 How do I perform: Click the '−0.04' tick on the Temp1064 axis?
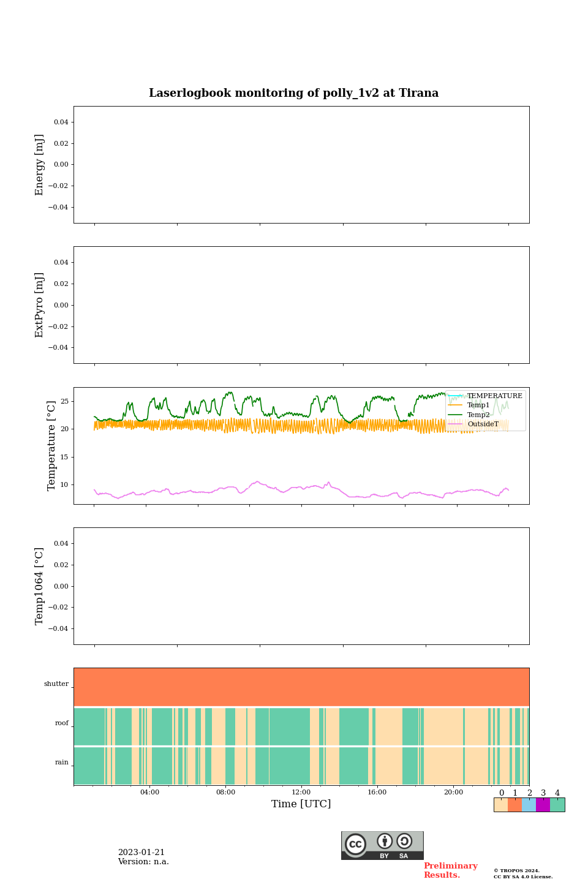[x=59, y=629]
